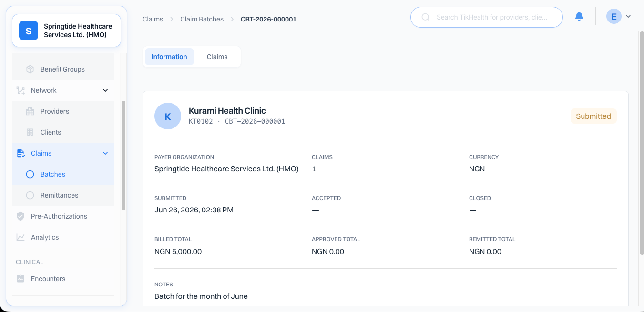Click the CBT-2026-000001 breadcrumb

click(x=268, y=19)
